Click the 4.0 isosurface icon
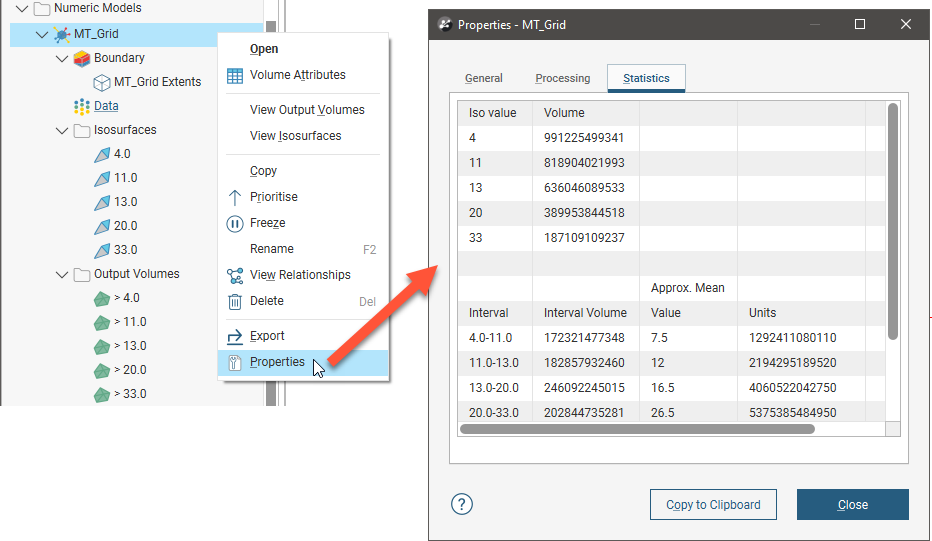The image size is (932, 541). (x=101, y=154)
